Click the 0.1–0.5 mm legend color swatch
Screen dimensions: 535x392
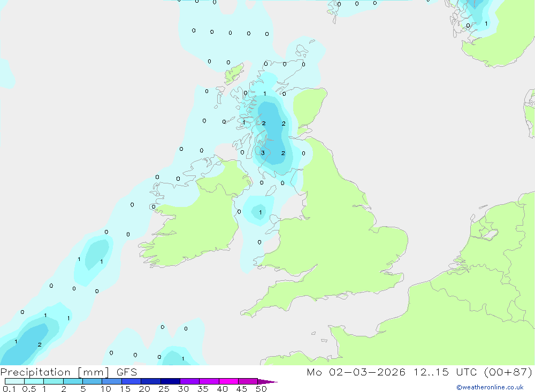[14, 381]
